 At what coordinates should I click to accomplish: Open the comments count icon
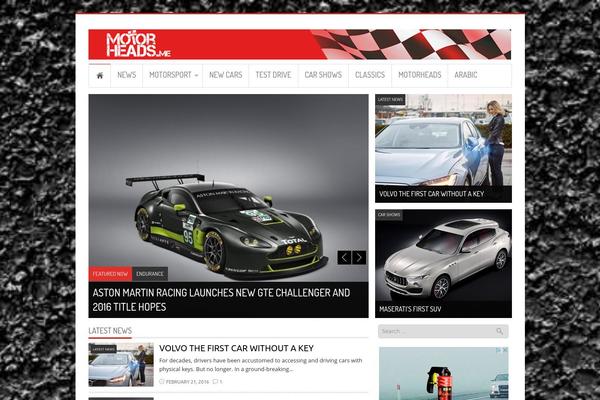pos(217,382)
